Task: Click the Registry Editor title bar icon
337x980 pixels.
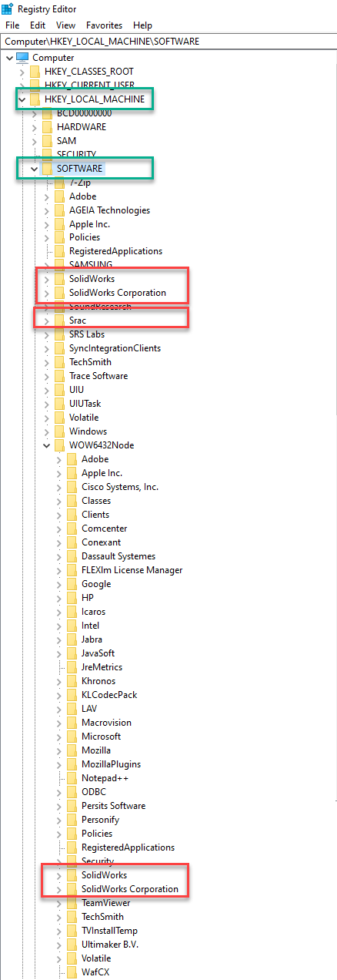Action: 8,8
